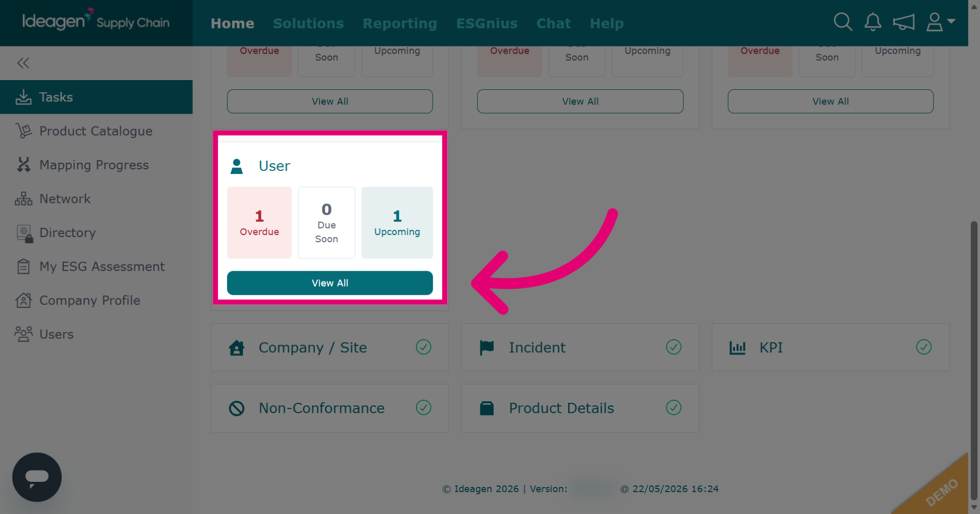The height and width of the screenshot is (514, 980).
Task: Click the Tasks download-tray icon
Action: 23,97
